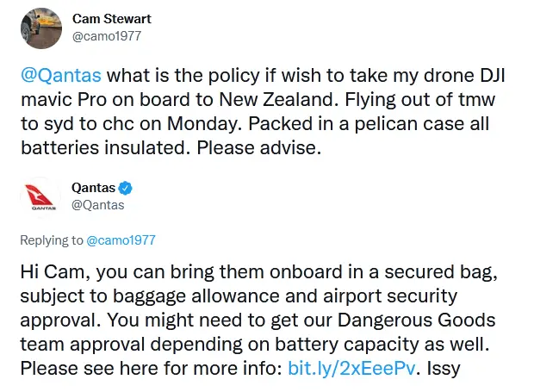Click the "Replying to" label
Viewport: 534px width, 392px height.
(51, 240)
